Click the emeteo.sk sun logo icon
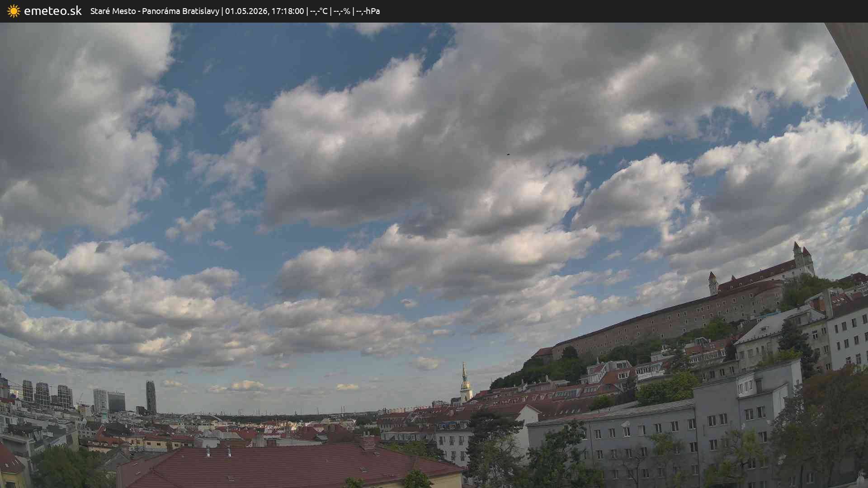This screenshot has width=868, height=488. 14,11
